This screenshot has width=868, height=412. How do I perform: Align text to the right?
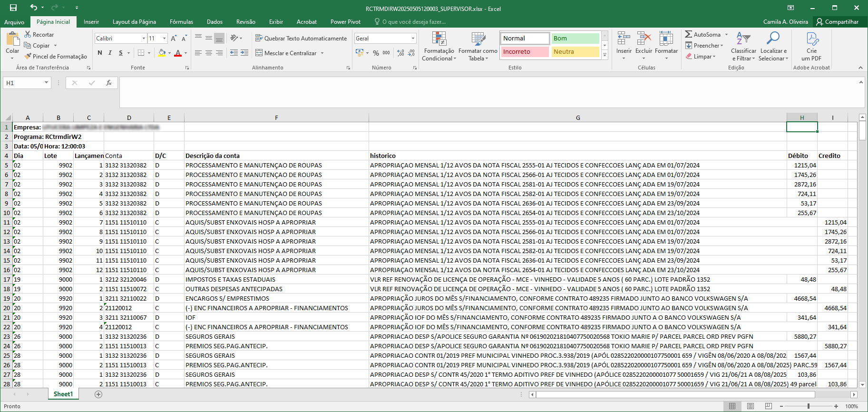[x=219, y=53]
